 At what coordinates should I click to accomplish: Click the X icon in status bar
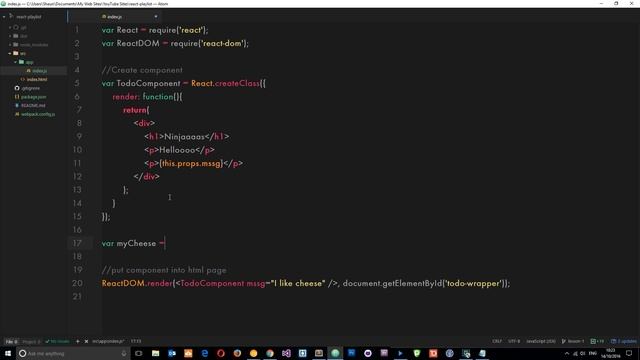(x=86, y=341)
